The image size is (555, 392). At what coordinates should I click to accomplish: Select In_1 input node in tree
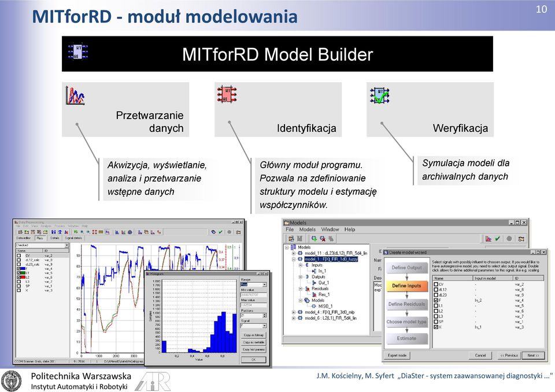(x=319, y=271)
